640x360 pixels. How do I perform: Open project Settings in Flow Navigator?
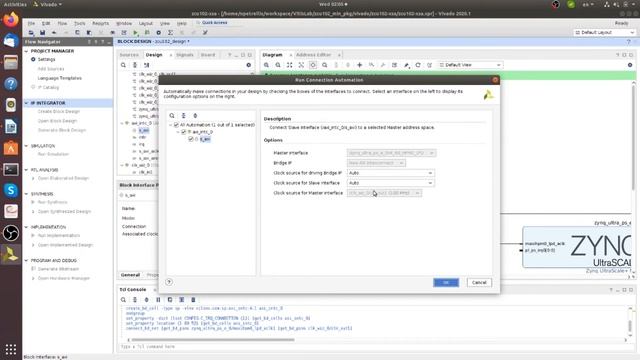click(x=47, y=60)
